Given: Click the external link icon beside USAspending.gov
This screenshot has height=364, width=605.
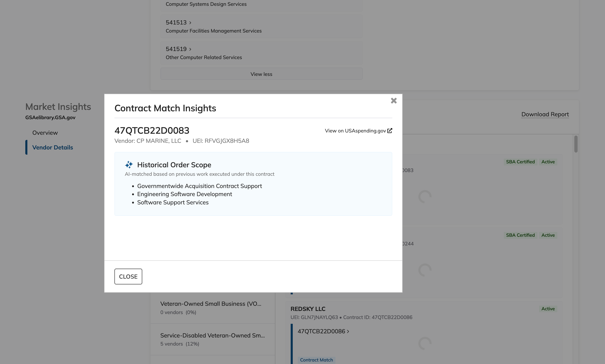Looking at the screenshot, I should point(389,131).
